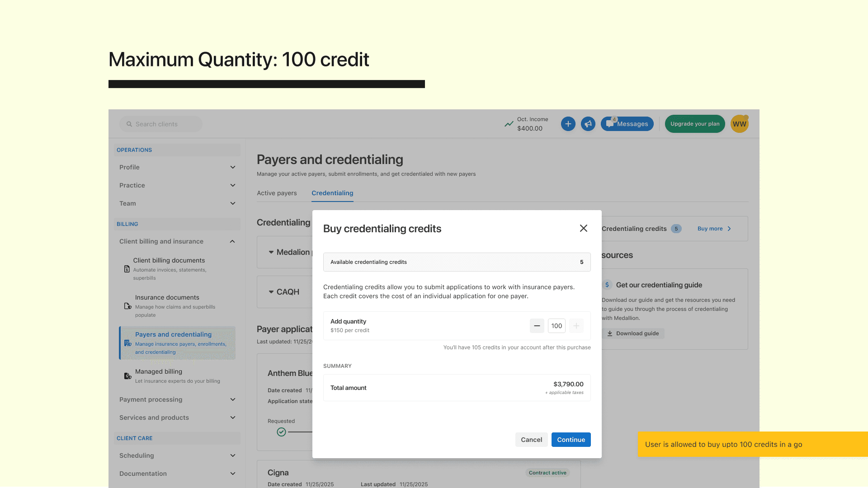Select the Credentialing tab
Viewport: 868px width, 488px height.
pos(332,193)
